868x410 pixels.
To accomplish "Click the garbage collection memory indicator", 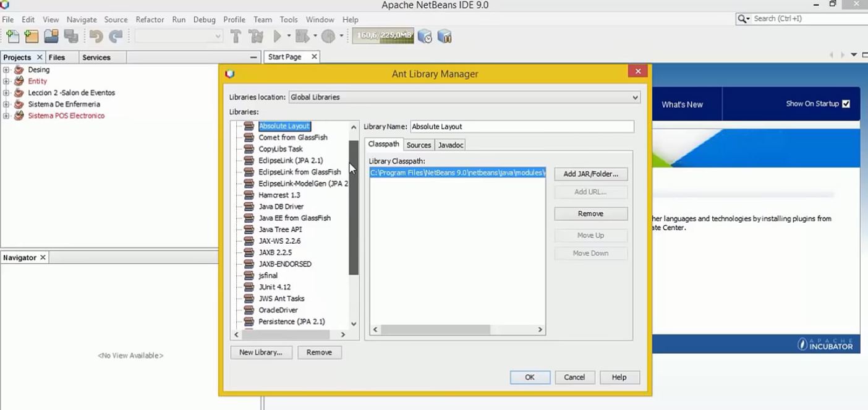I will coord(383,36).
